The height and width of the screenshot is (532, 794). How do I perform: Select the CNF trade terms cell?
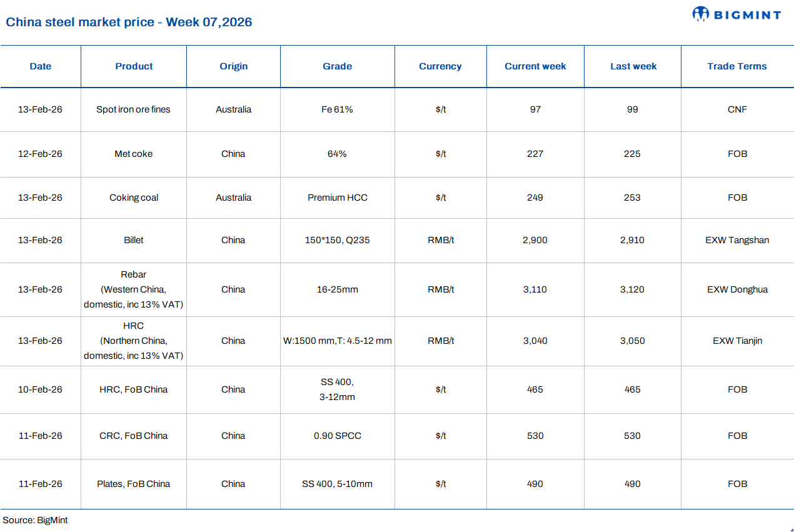737,109
